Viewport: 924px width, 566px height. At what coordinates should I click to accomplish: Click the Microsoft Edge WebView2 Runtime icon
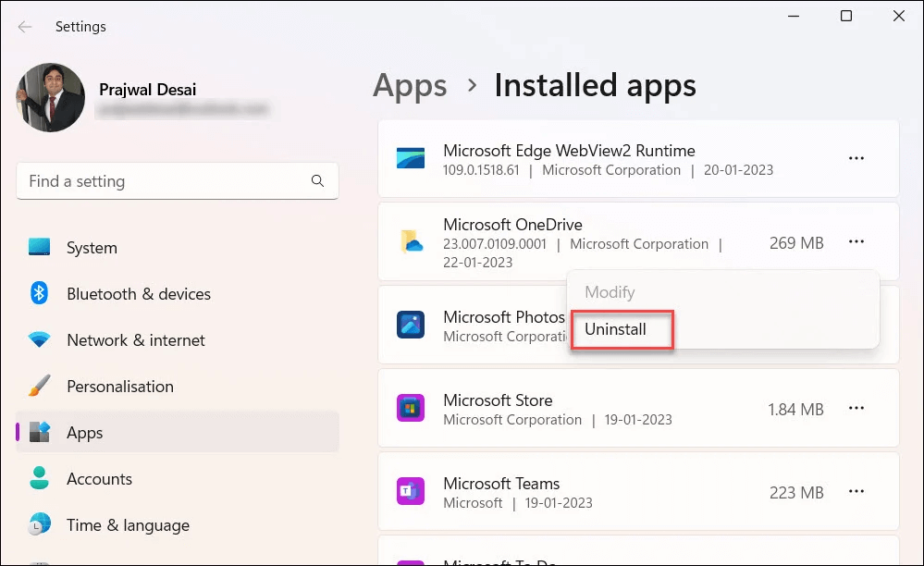coord(410,159)
